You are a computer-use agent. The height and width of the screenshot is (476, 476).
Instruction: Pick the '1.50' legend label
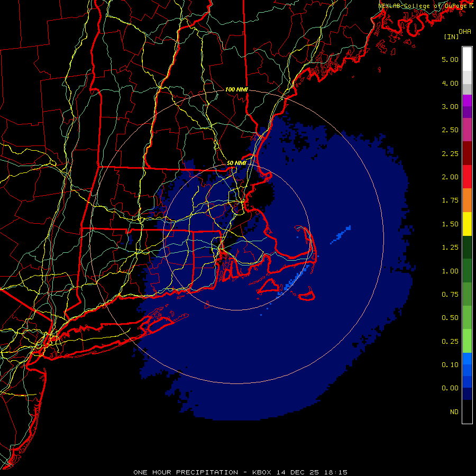click(450, 224)
